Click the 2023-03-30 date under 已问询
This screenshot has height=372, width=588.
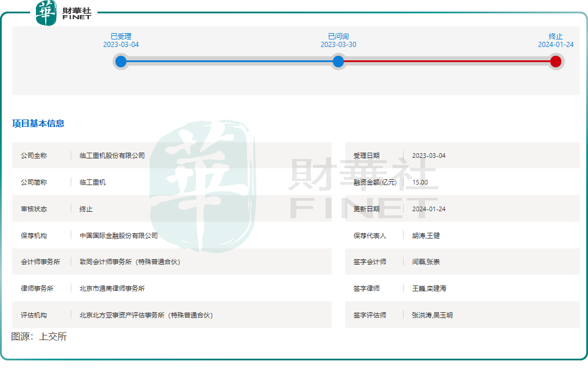[x=338, y=45]
